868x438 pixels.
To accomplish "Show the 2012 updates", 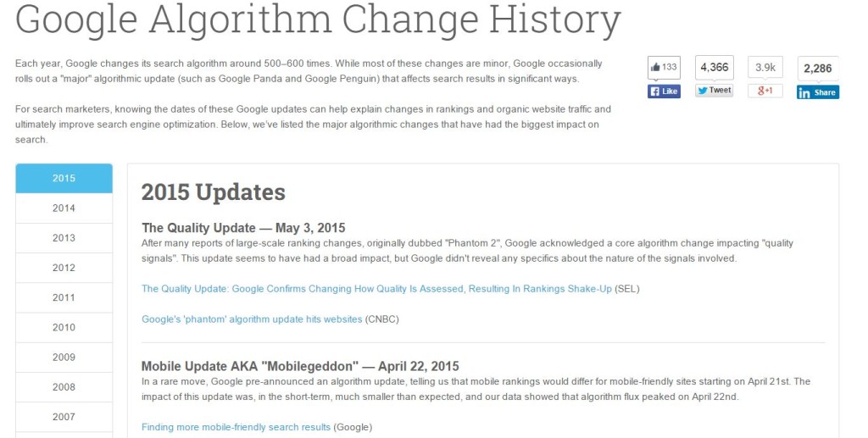I will pyautogui.click(x=64, y=268).
